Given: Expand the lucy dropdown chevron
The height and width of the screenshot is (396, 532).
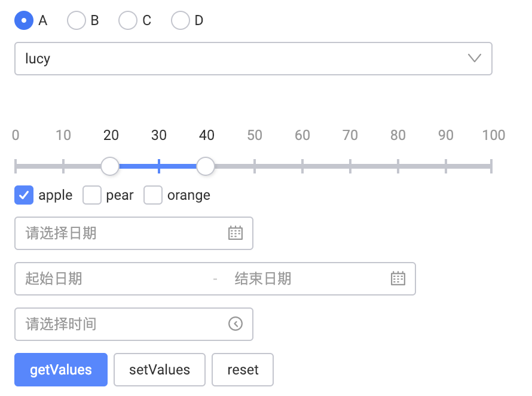Looking at the screenshot, I should pyautogui.click(x=475, y=58).
